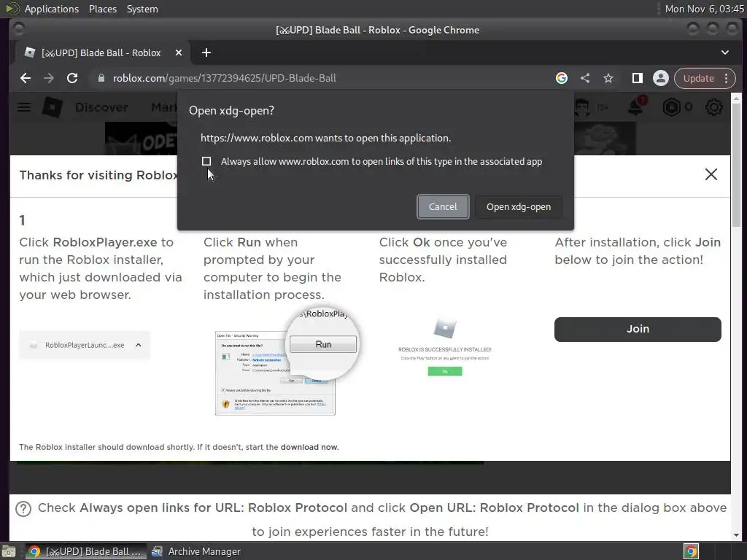Viewport: 747px width, 560px height.
Task: Select the Blade Ball - Roblox tab
Action: (101, 52)
